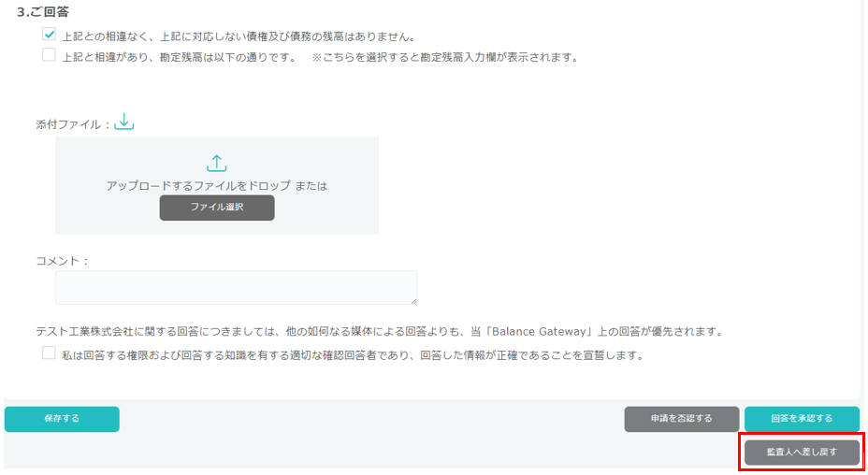Tick the declaration checkbox 私は回答する権限

tap(49, 354)
